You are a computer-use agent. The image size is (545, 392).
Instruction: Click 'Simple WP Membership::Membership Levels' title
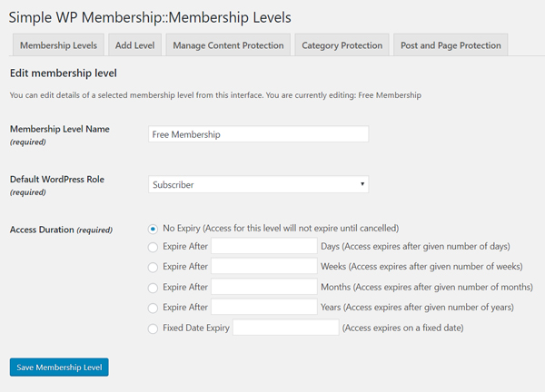[150, 17]
